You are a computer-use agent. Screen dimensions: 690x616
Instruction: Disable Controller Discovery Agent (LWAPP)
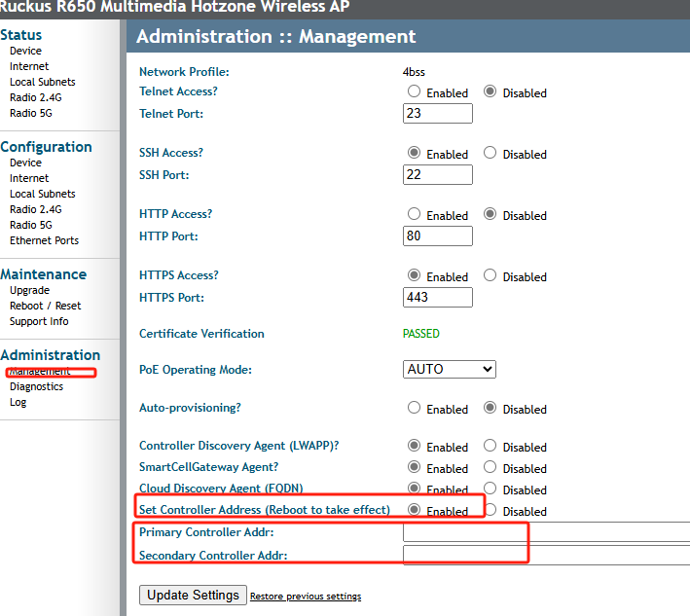(x=490, y=446)
